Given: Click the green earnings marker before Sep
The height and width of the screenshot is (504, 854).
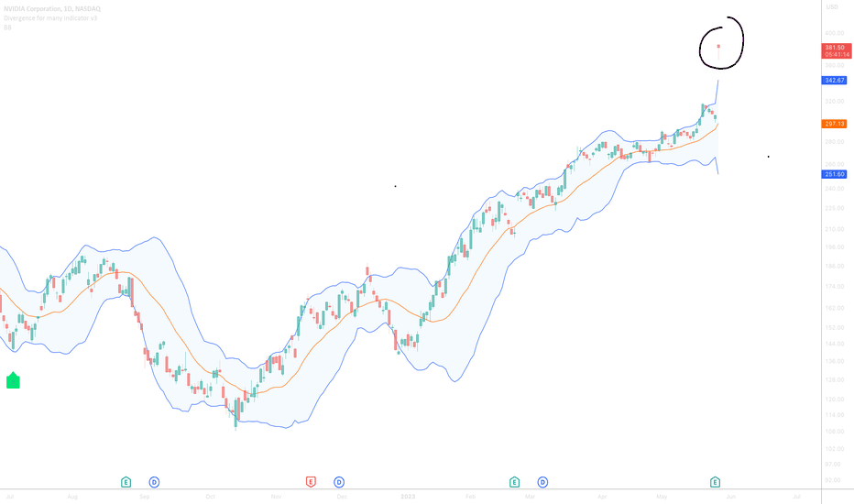Looking at the screenshot, I should pyautogui.click(x=126, y=482).
